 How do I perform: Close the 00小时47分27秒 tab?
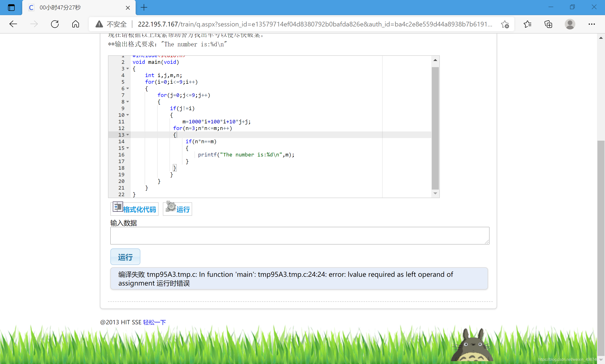click(128, 8)
